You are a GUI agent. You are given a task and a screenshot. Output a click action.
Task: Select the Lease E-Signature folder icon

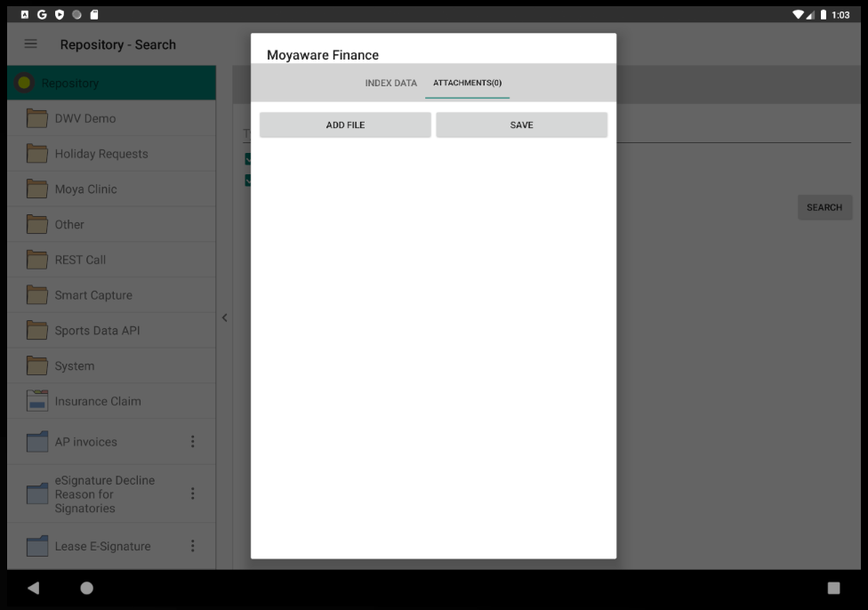(37, 546)
